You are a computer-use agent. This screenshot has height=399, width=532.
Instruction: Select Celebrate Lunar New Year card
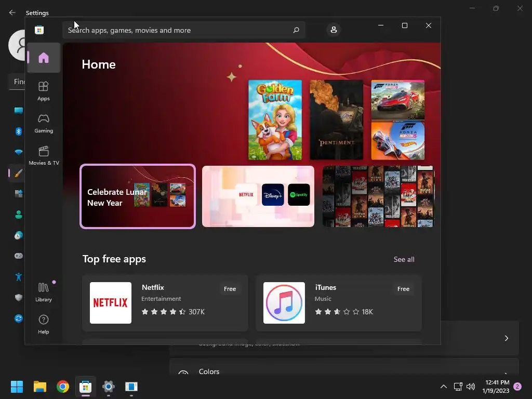coord(138,196)
